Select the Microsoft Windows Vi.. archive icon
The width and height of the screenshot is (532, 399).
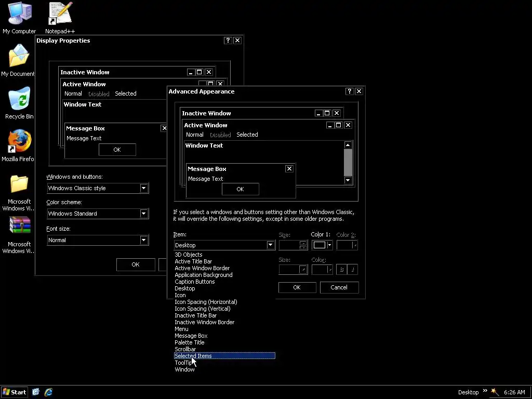pyautogui.click(x=19, y=235)
